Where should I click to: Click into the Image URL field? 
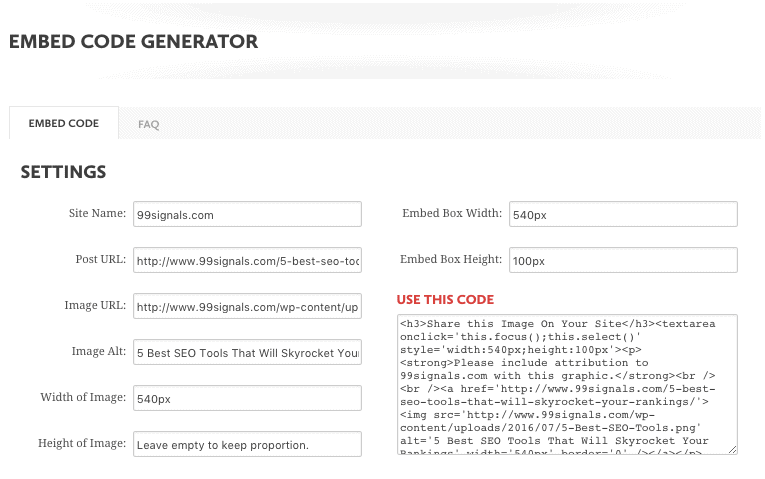pyautogui.click(x=247, y=306)
